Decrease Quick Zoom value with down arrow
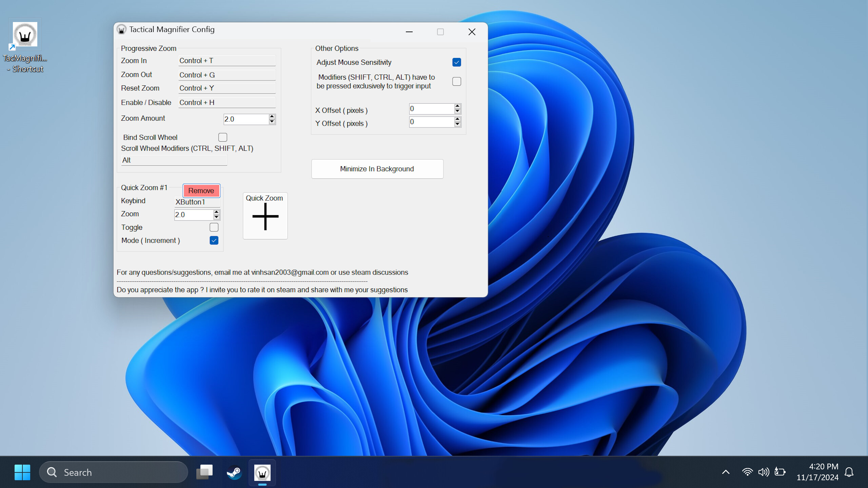Screen dimensions: 868x488 [216, 217]
